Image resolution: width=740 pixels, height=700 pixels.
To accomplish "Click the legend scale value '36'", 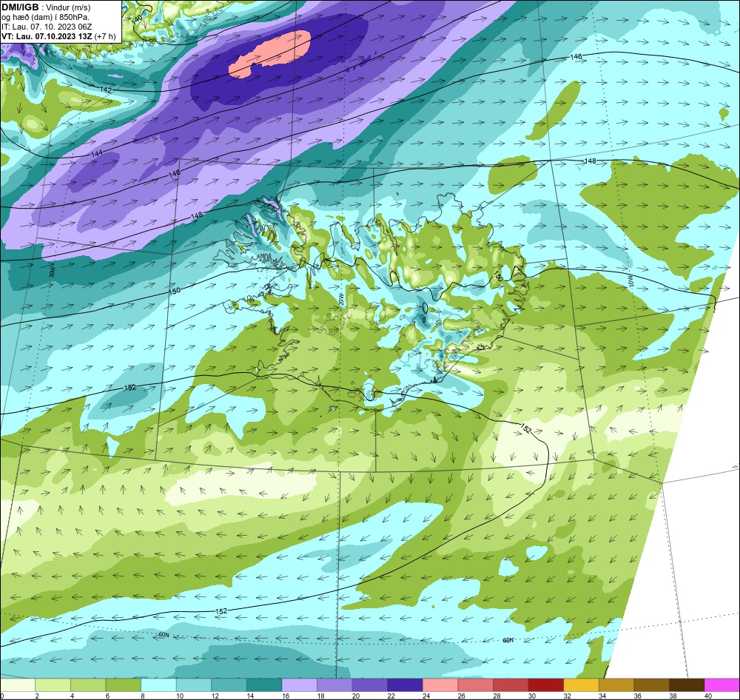I will 638,696.
